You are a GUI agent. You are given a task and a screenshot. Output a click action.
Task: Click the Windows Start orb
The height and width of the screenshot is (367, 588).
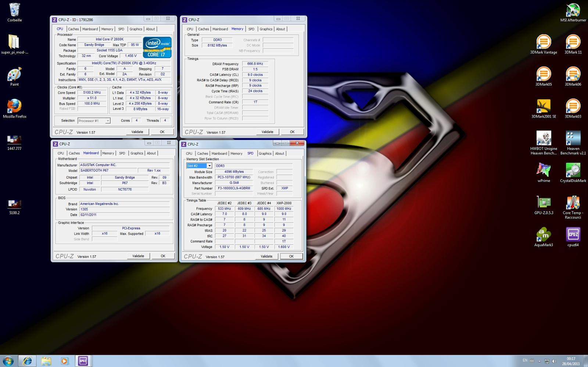[x=8, y=361]
